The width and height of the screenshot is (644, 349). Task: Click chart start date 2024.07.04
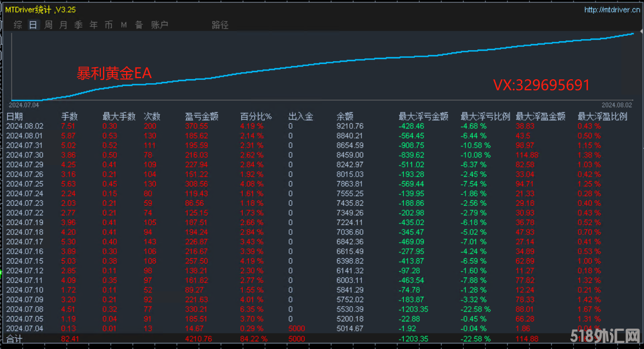pyautogui.click(x=24, y=105)
